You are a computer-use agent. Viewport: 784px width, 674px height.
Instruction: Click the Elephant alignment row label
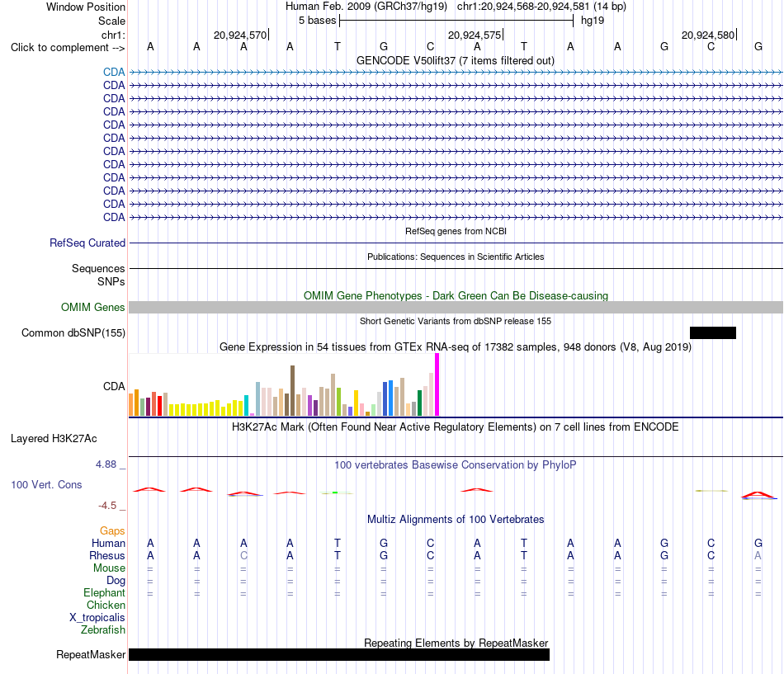[104, 592]
